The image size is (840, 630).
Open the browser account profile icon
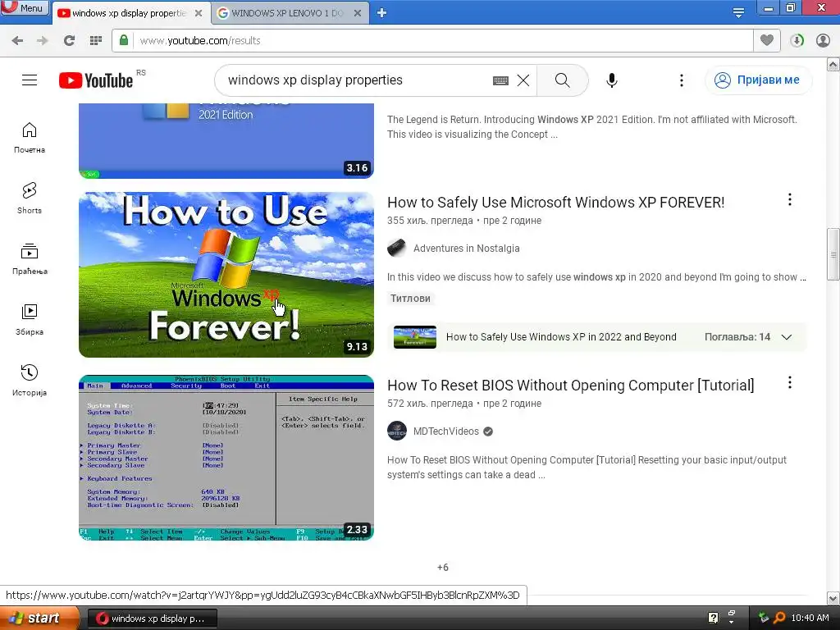823,40
